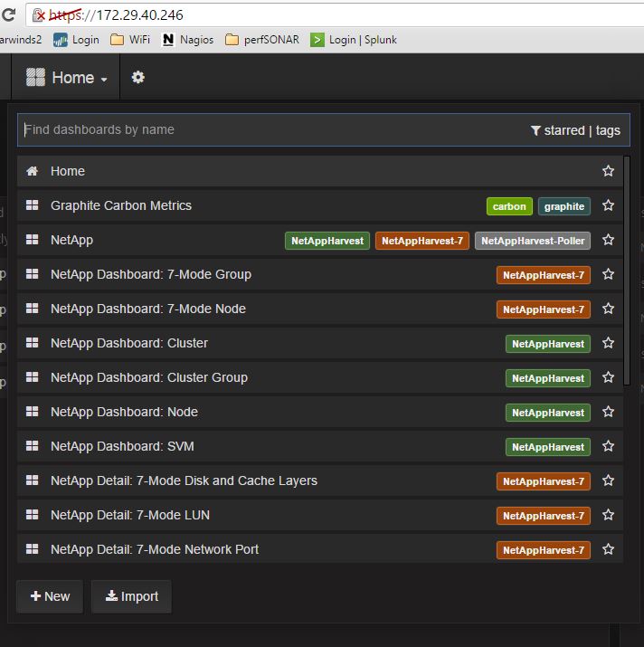Focus the Find dashboards by name field
This screenshot has height=647, width=644.
[271, 129]
